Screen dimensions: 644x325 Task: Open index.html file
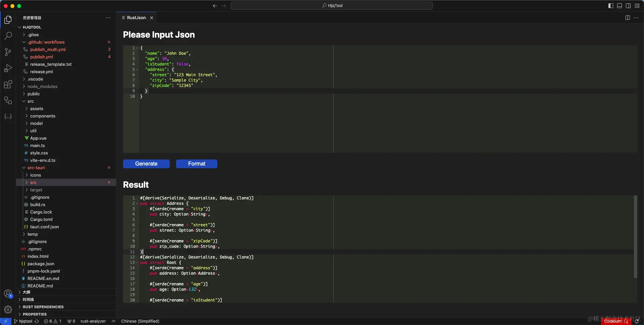pos(66,256)
